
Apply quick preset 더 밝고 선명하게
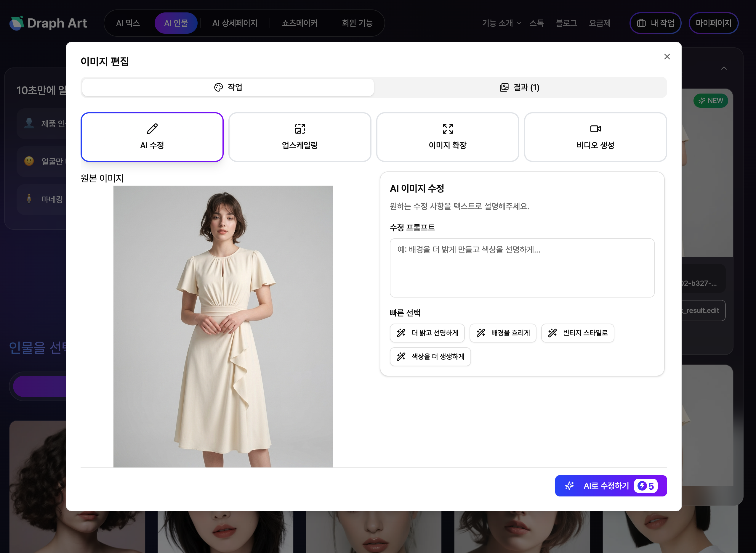click(427, 333)
